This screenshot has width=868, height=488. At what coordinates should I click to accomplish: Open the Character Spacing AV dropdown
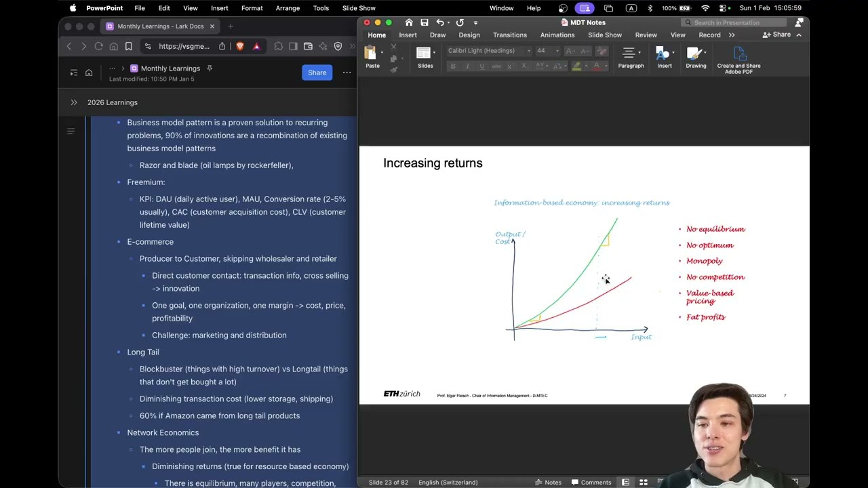coord(542,66)
